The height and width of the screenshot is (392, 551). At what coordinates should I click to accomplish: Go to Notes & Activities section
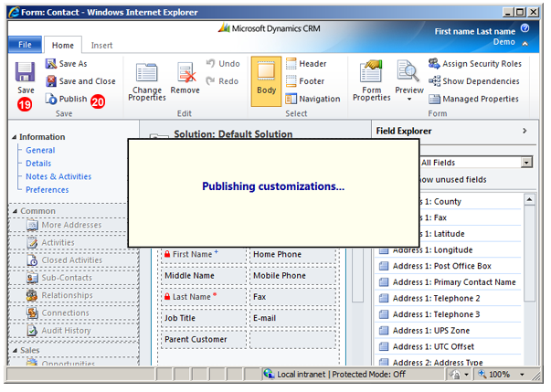click(58, 176)
